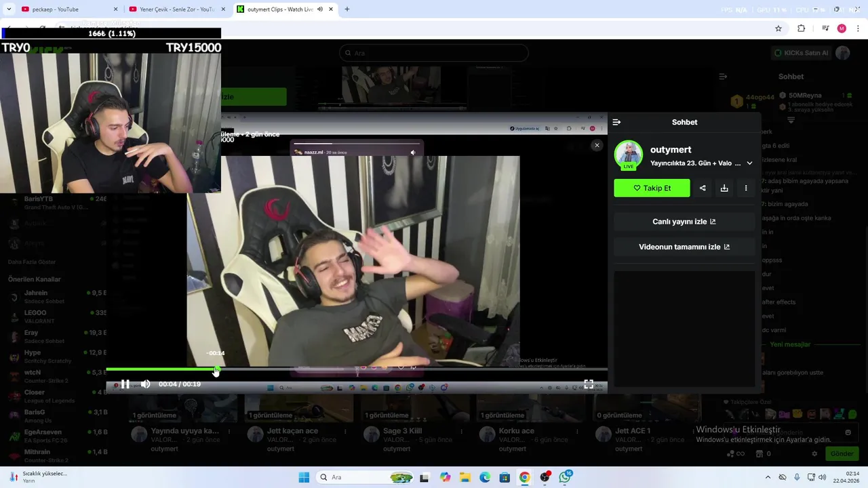Image resolution: width=868 pixels, height=488 pixels.
Task: Click the taskbar search box Ara
Action: (366, 477)
